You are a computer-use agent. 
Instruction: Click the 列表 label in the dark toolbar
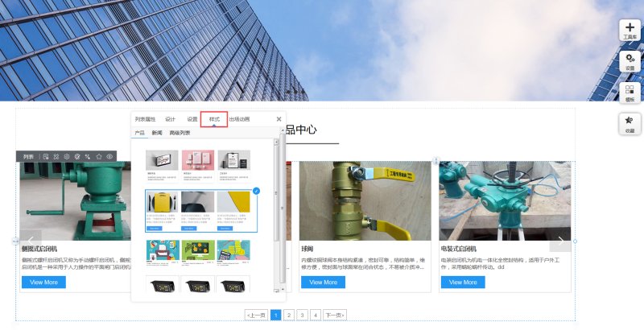point(28,156)
